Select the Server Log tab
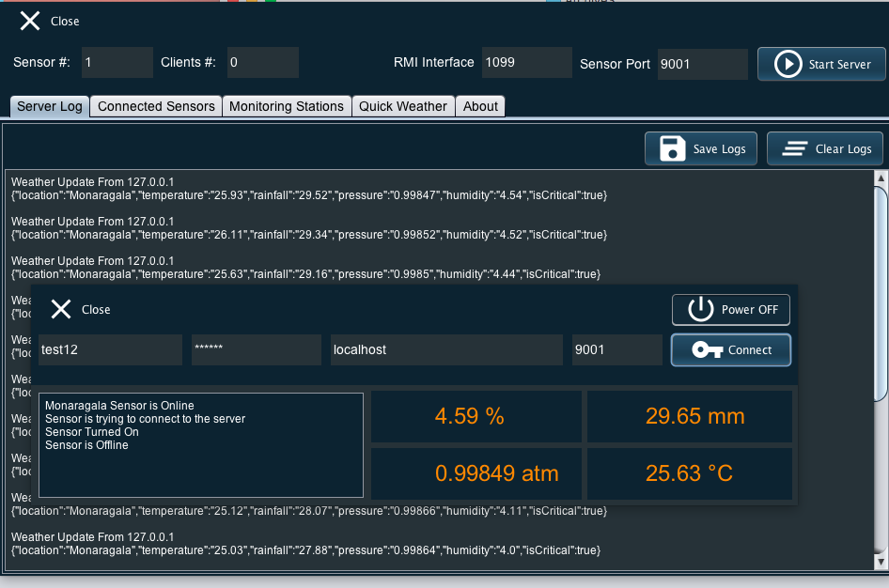This screenshot has width=889, height=588. (x=49, y=106)
